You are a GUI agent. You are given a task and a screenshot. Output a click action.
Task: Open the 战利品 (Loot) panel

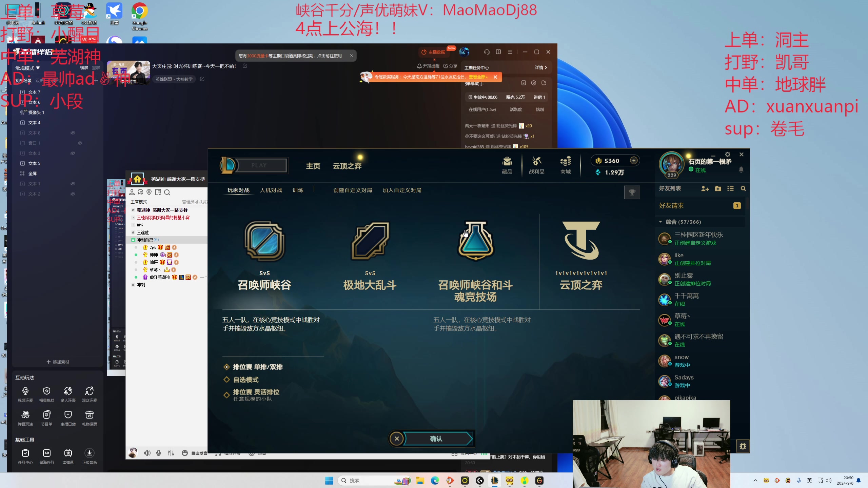click(536, 165)
